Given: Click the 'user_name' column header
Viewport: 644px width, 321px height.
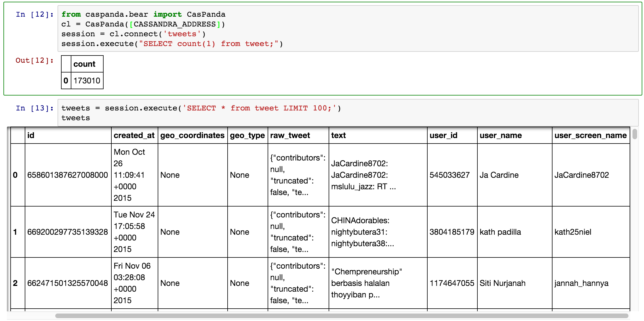Looking at the screenshot, I should click(x=515, y=135).
